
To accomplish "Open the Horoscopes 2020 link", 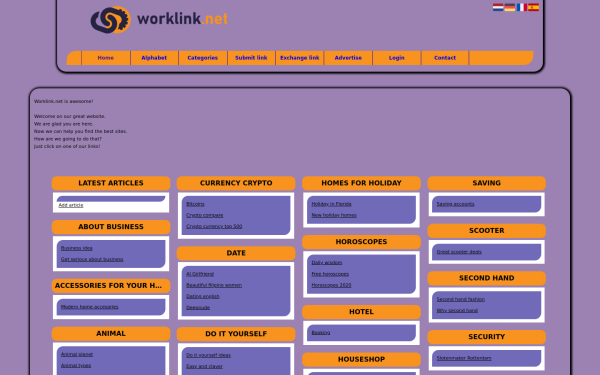I will coord(331,285).
